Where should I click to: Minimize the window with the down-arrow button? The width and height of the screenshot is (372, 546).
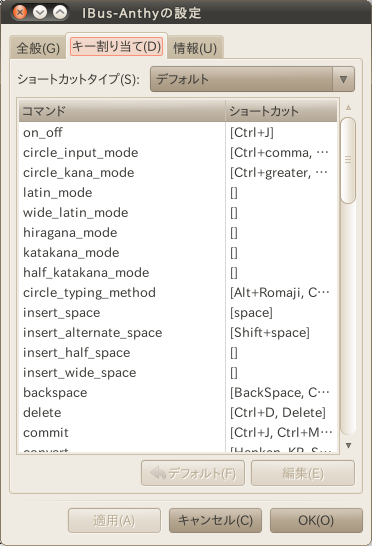[x=40, y=13]
